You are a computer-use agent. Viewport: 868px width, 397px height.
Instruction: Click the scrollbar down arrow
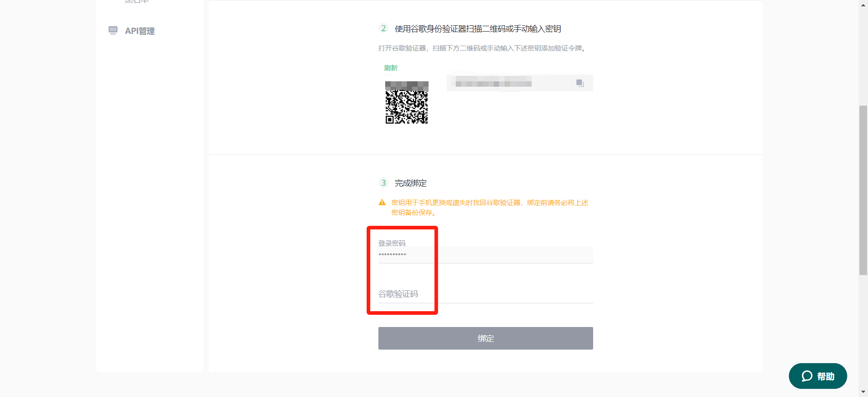(863, 392)
